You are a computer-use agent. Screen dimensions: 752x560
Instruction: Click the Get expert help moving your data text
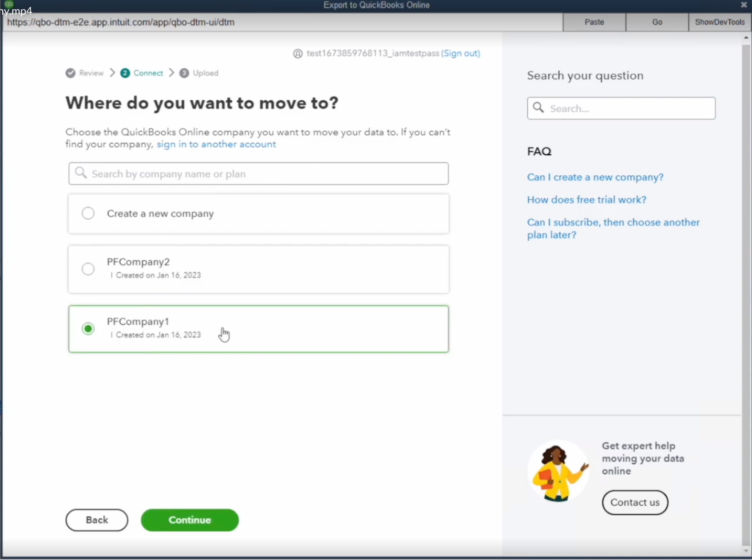643,458
